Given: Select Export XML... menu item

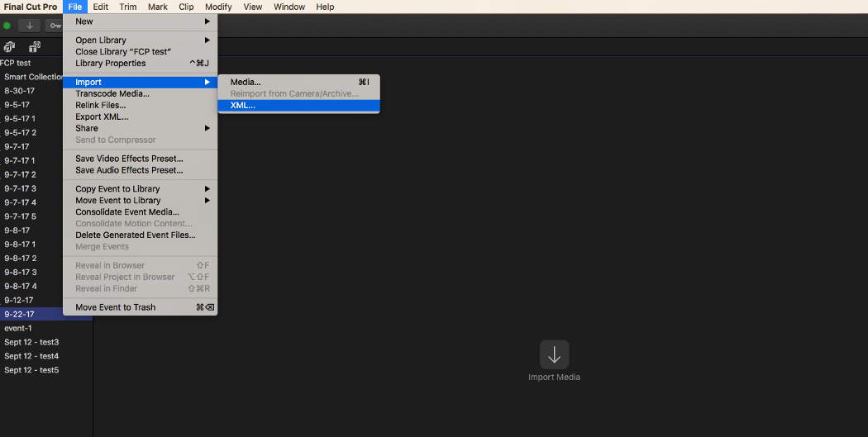Looking at the screenshot, I should tap(140, 117).
